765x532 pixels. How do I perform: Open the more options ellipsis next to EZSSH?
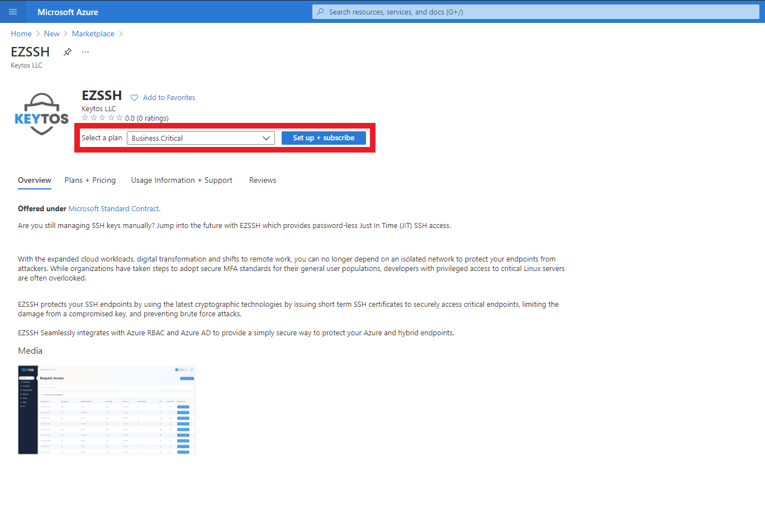85,52
